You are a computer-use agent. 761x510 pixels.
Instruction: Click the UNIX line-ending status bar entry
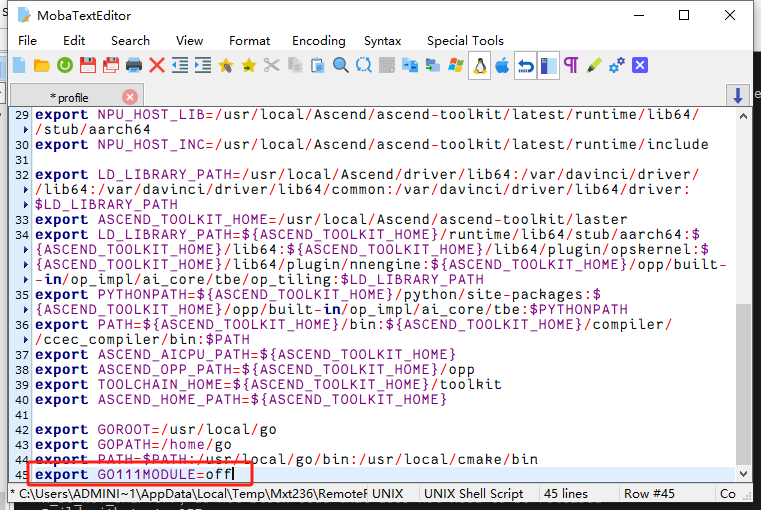388,494
